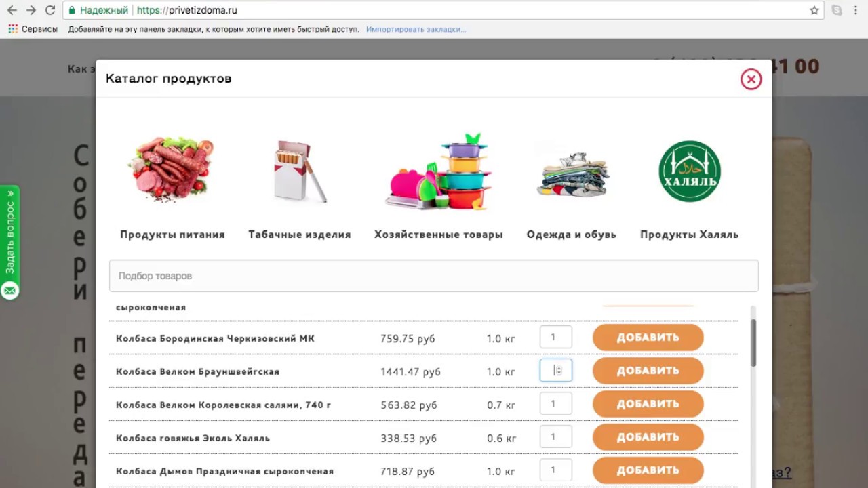Go back using the browser back arrow
The width and height of the screenshot is (868, 488).
point(12,11)
